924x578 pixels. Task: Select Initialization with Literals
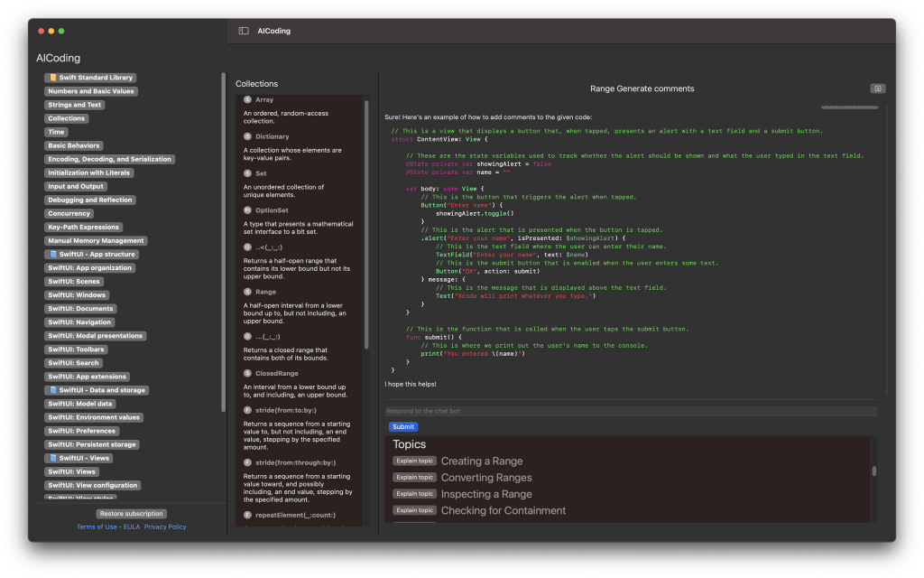point(89,172)
